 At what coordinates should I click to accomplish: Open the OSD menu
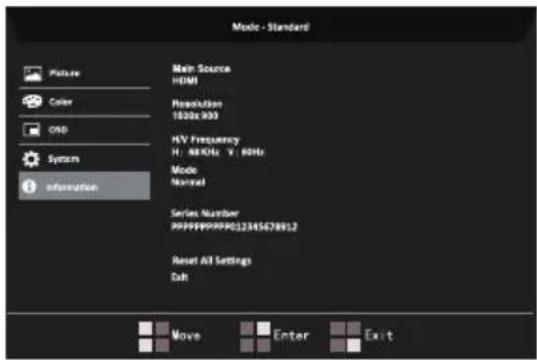[85, 130]
